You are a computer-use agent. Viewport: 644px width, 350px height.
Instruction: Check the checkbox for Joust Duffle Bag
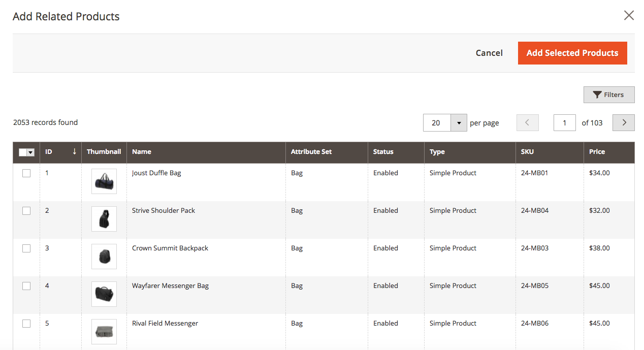(x=26, y=173)
